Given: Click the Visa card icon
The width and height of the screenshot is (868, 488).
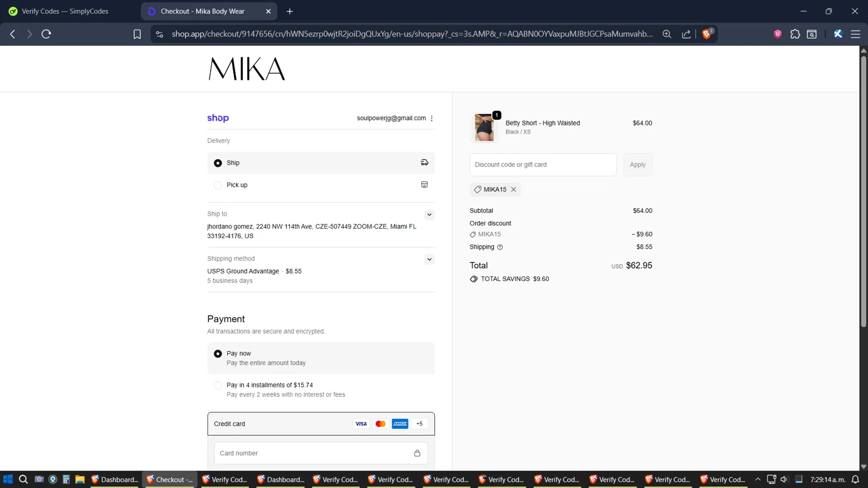Looking at the screenshot, I should pos(361,424).
